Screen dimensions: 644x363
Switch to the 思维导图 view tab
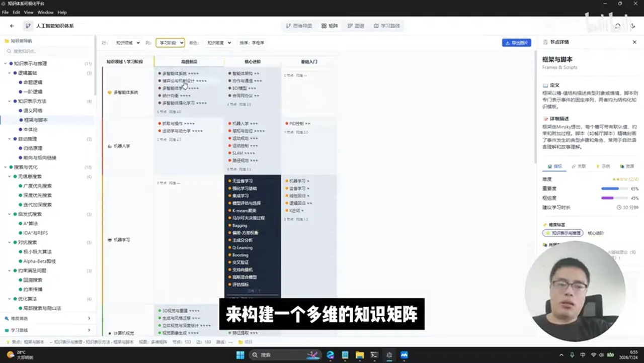299,26
